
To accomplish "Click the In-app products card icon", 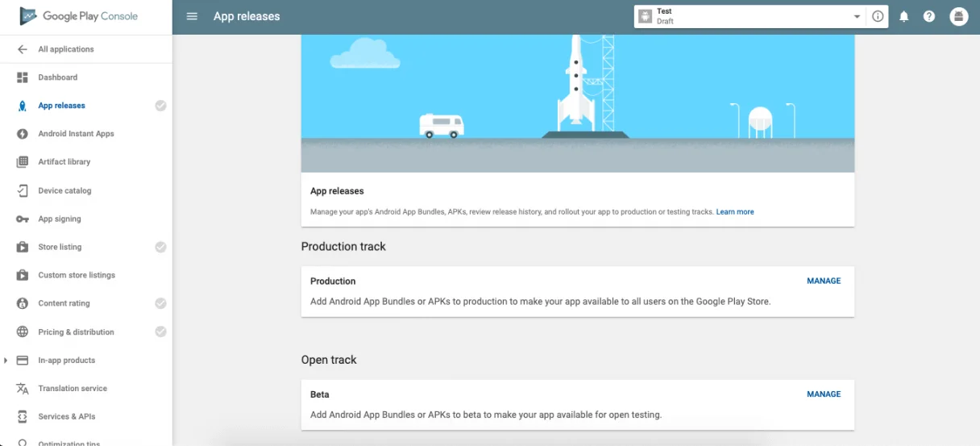I will coord(23,361).
